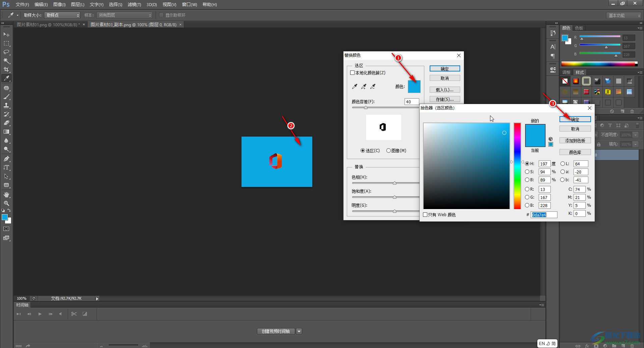Select the Image (图像) radio button

[x=388, y=151]
